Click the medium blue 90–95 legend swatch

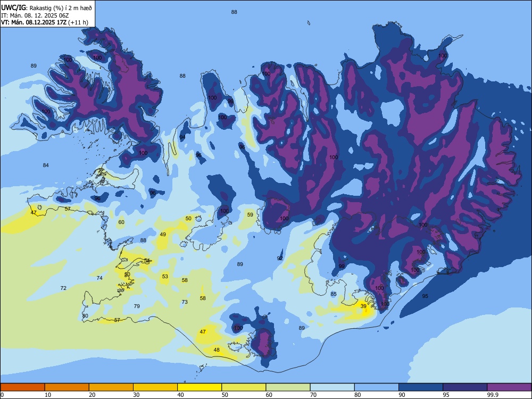[x=421, y=387]
